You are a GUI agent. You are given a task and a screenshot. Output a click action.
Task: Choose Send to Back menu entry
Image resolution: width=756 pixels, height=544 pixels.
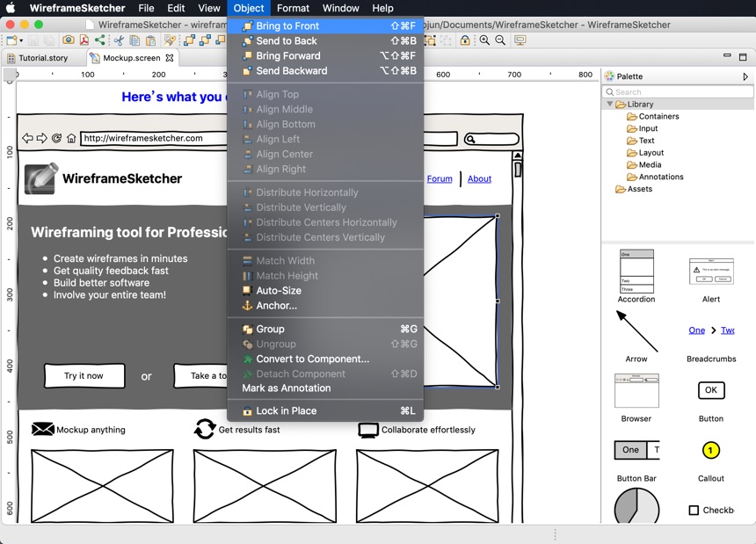[325, 41]
